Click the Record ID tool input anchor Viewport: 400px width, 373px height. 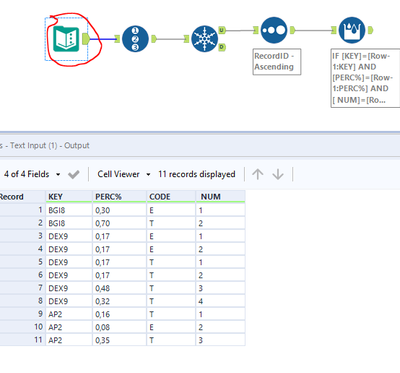point(117,39)
